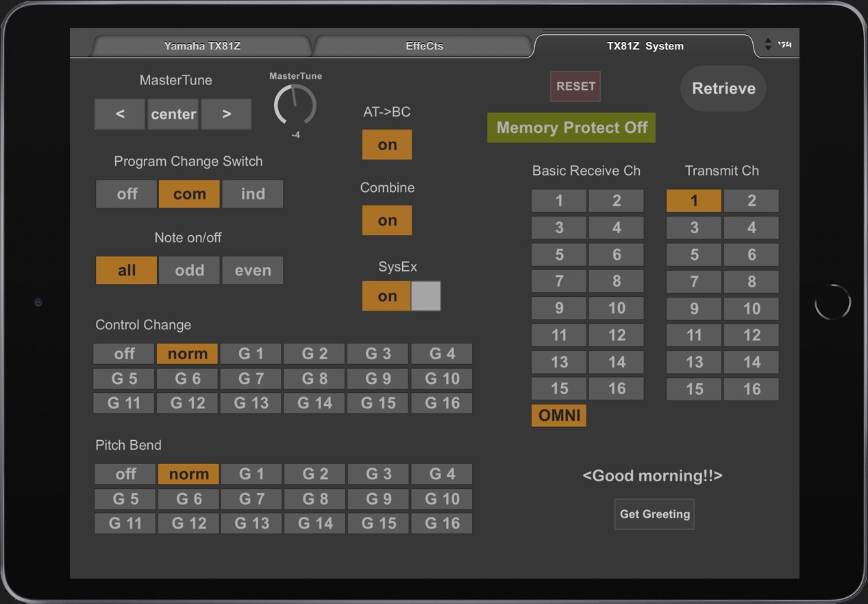Screen dimensions: 868x604
Task: Increase MasterTune with the right arrow
Action: pos(226,114)
